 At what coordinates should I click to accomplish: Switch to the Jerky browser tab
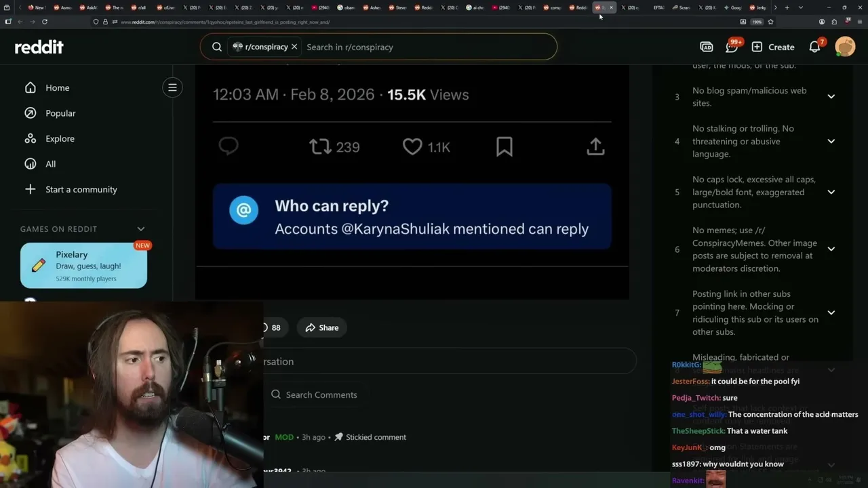coord(757,7)
